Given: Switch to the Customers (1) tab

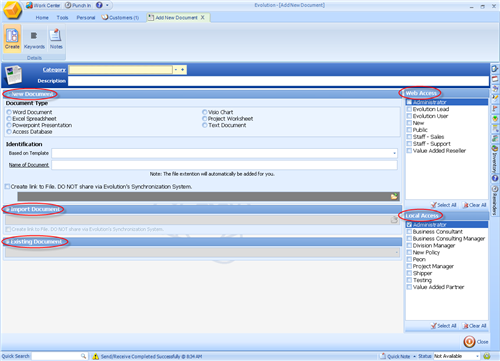Looking at the screenshot, I should click(x=120, y=18).
